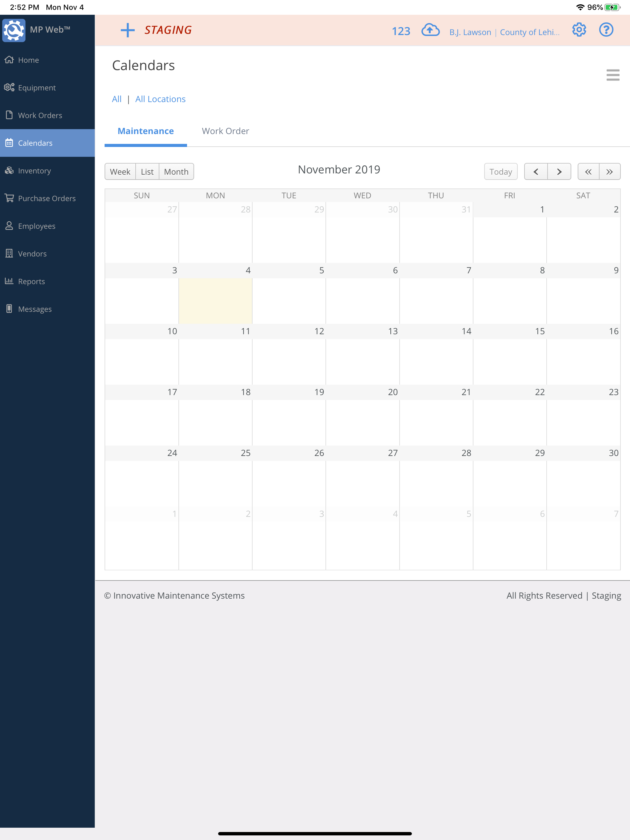
Task: Open Vendors in sidebar
Action: (x=47, y=254)
